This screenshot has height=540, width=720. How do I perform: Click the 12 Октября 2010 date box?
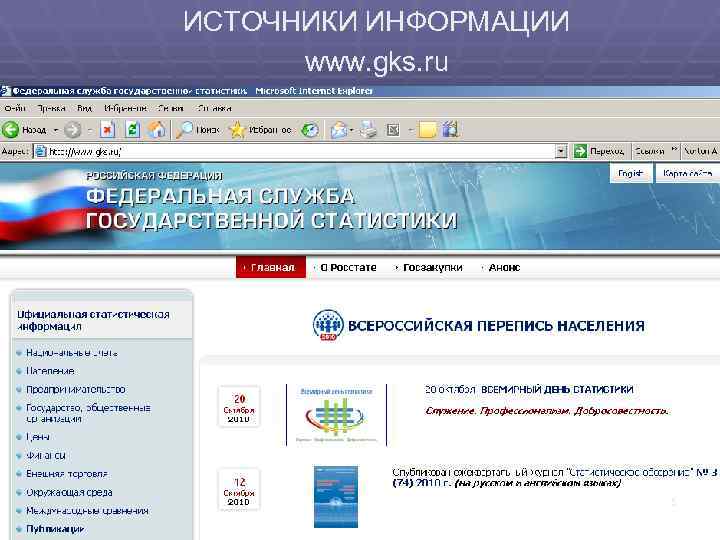coord(239,490)
